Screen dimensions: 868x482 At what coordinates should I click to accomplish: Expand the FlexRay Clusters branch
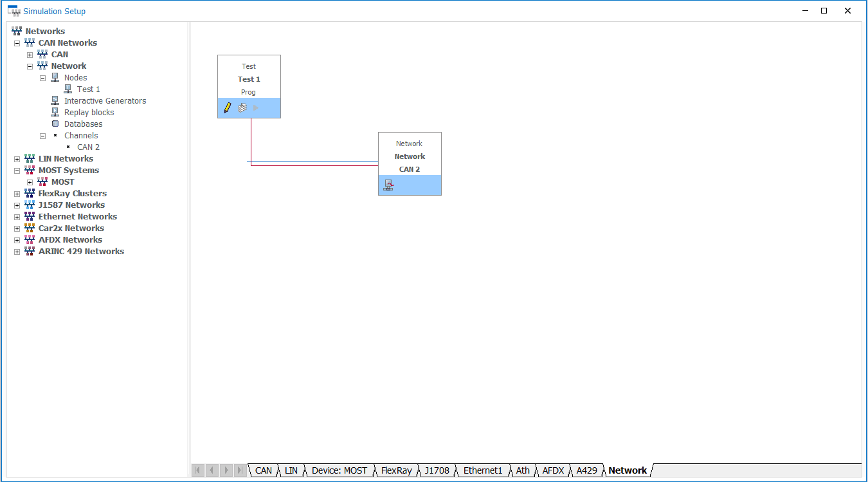[17, 193]
